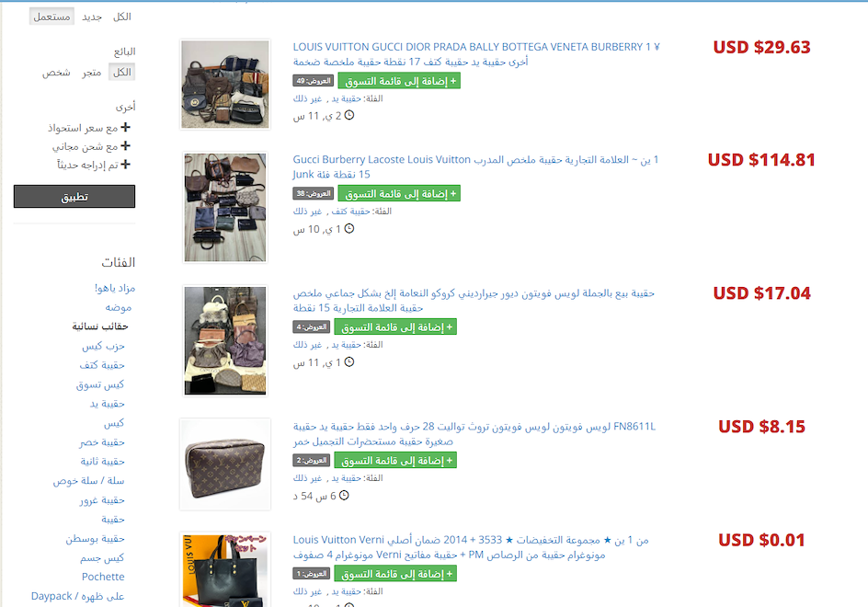This screenshot has width=868, height=607.
Task: Select the 'جديد' condition filter
Action: pyautogui.click(x=92, y=17)
